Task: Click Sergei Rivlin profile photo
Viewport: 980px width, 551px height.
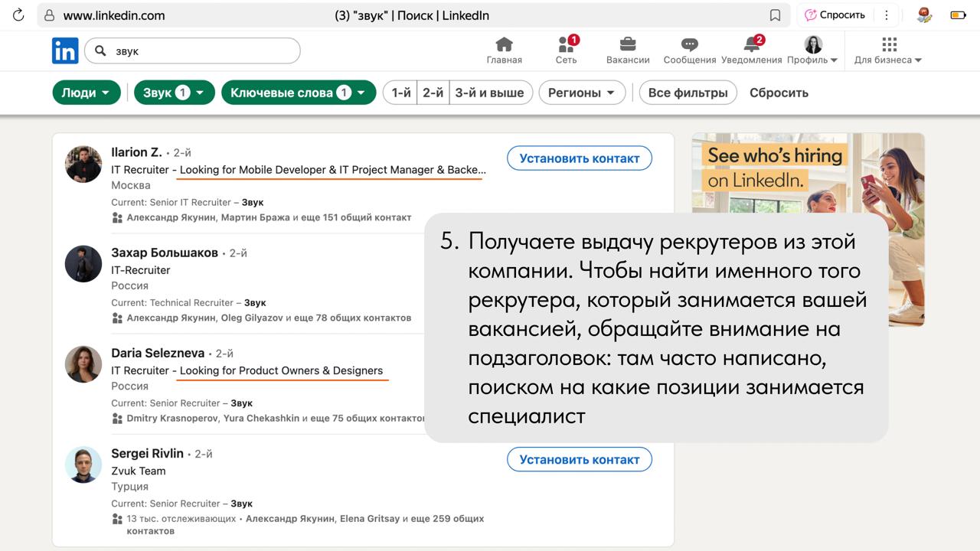Action: [83, 465]
